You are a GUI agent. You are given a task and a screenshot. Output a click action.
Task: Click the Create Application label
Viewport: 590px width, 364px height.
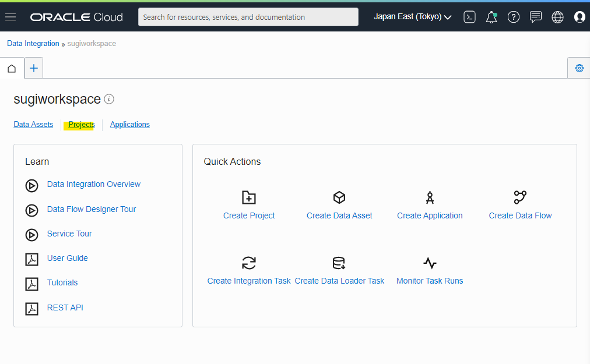430,215
